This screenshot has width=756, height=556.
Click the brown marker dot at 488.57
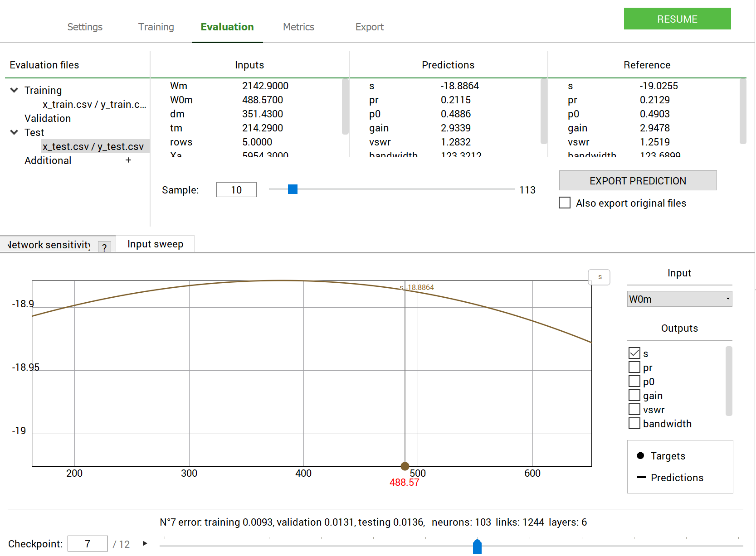(x=405, y=466)
